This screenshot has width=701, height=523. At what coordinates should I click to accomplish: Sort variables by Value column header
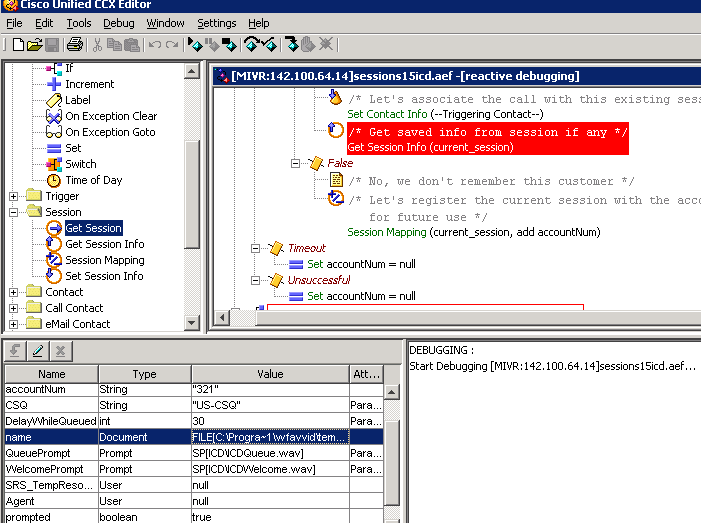[x=270, y=374]
